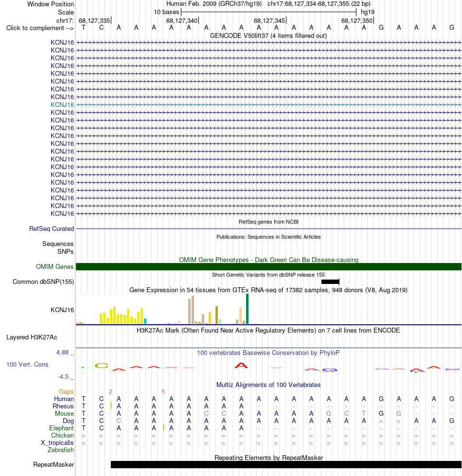Click the tallest tan GTEx expression bar

click(x=193, y=310)
